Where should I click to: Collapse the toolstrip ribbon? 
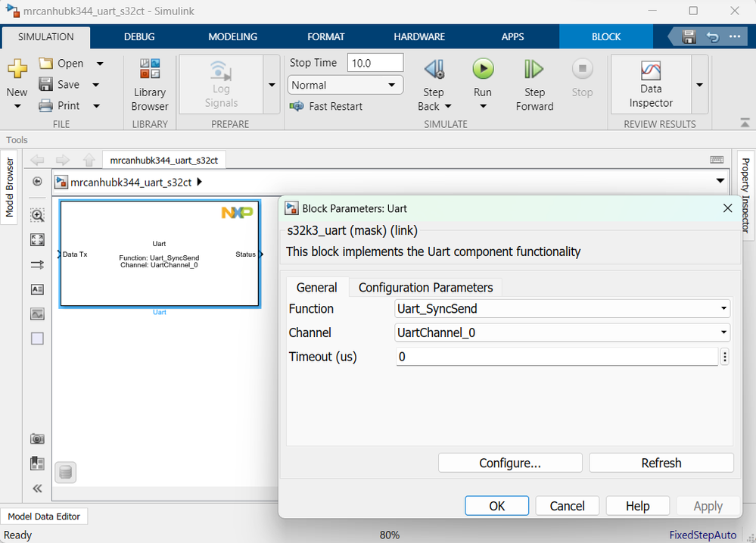pos(745,123)
